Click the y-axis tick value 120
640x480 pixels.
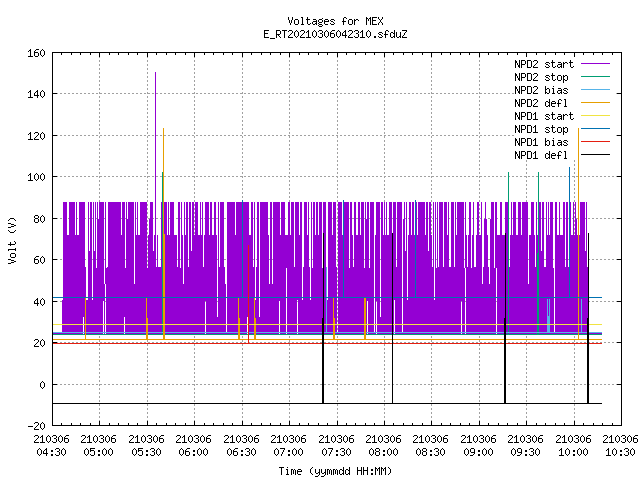(36, 136)
